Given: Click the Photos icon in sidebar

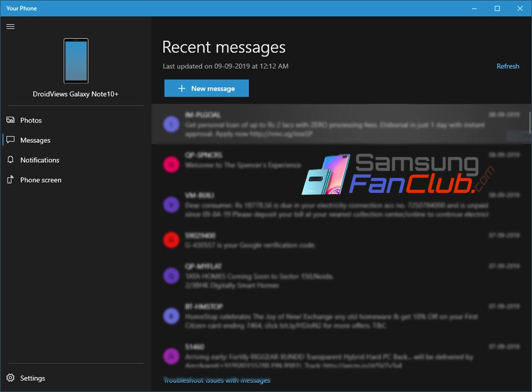Looking at the screenshot, I should click(11, 120).
